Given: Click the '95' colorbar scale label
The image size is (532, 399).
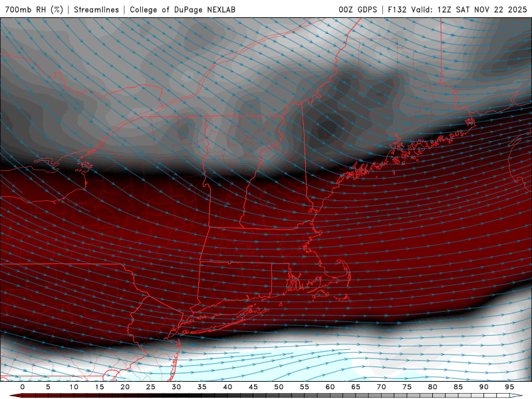Looking at the screenshot, I should 509,387.
